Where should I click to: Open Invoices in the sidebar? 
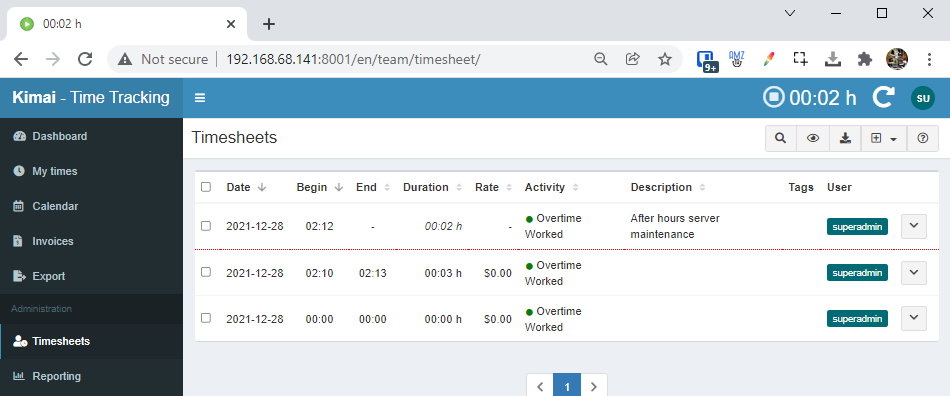click(x=91, y=241)
